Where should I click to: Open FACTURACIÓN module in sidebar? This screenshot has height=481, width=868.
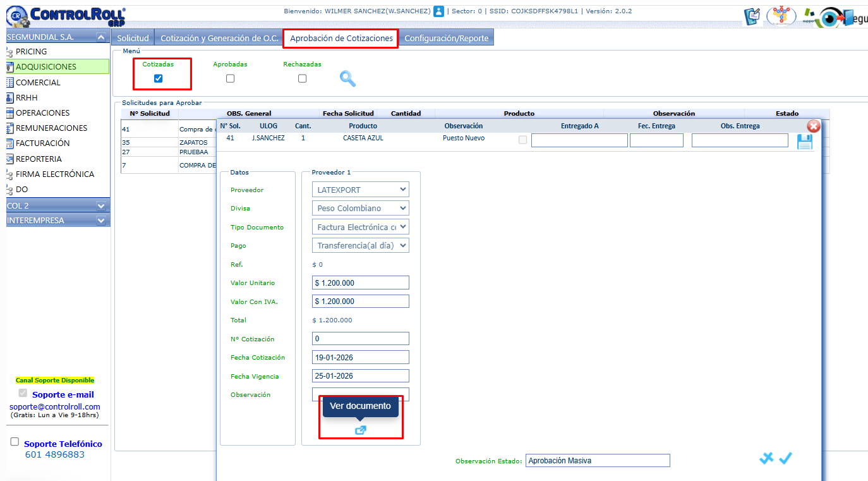tap(42, 143)
